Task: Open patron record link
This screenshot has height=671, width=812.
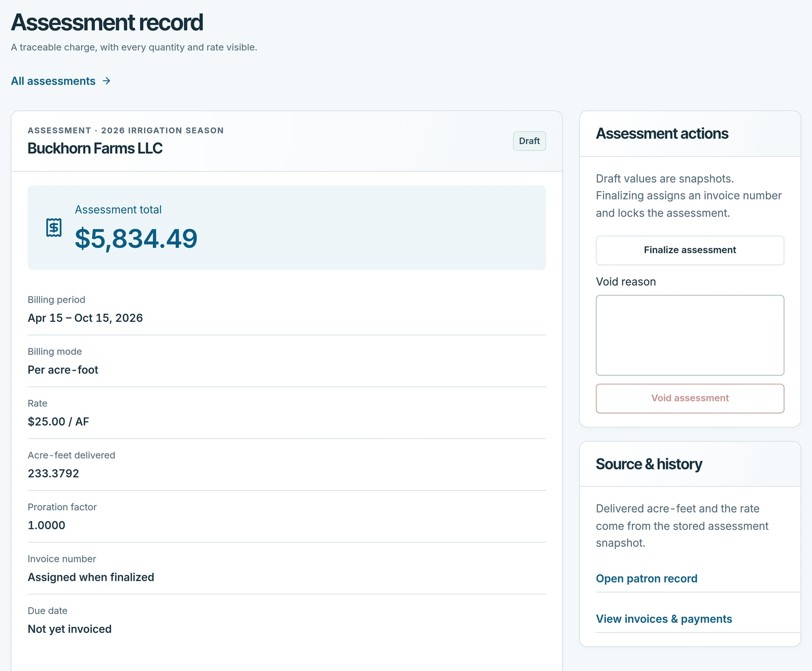Action: click(x=647, y=579)
